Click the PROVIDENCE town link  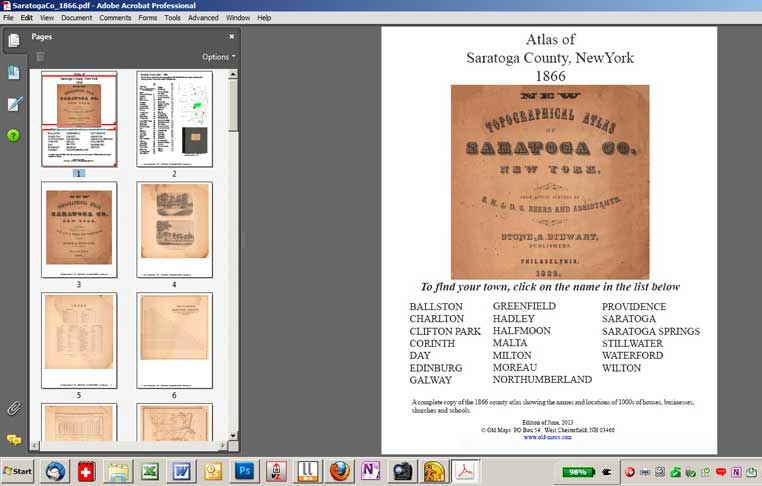[634, 307]
